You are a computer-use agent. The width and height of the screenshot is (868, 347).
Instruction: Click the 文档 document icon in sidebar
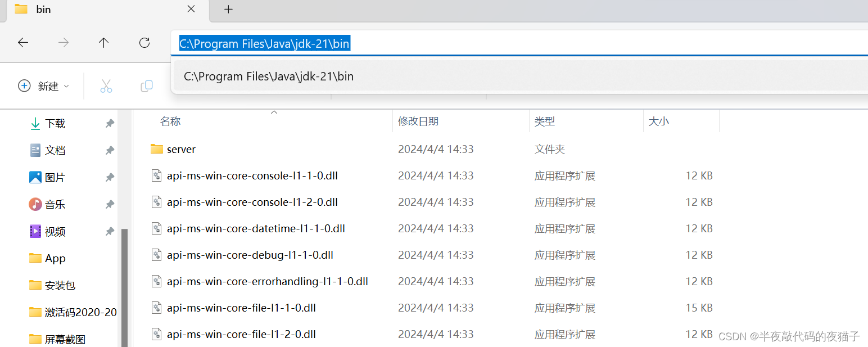click(35, 150)
